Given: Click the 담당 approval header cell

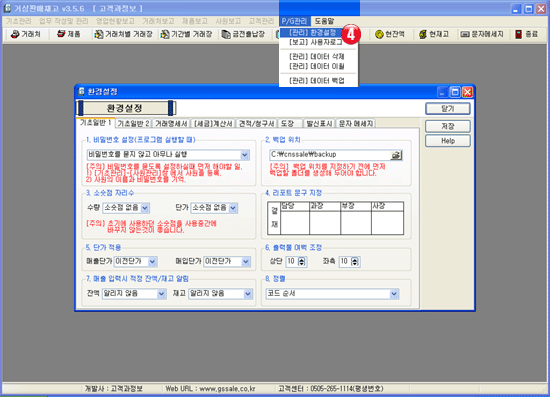Looking at the screenshot, I should point(295,207).
